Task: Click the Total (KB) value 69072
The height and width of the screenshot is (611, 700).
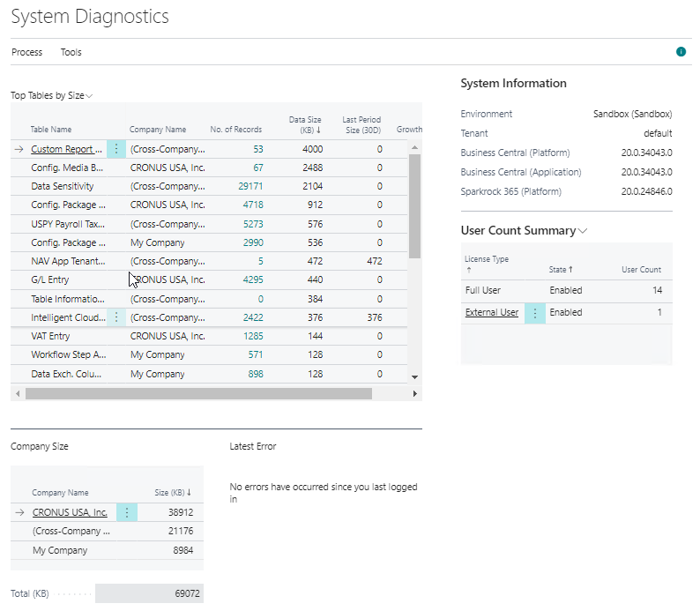Action: pyautogui.click(x=149, y=593)
